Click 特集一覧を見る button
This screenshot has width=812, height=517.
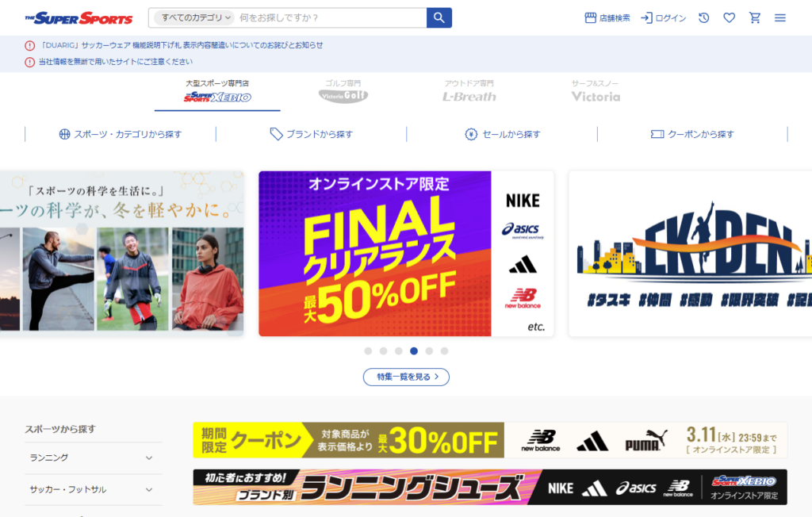point(406,377)
